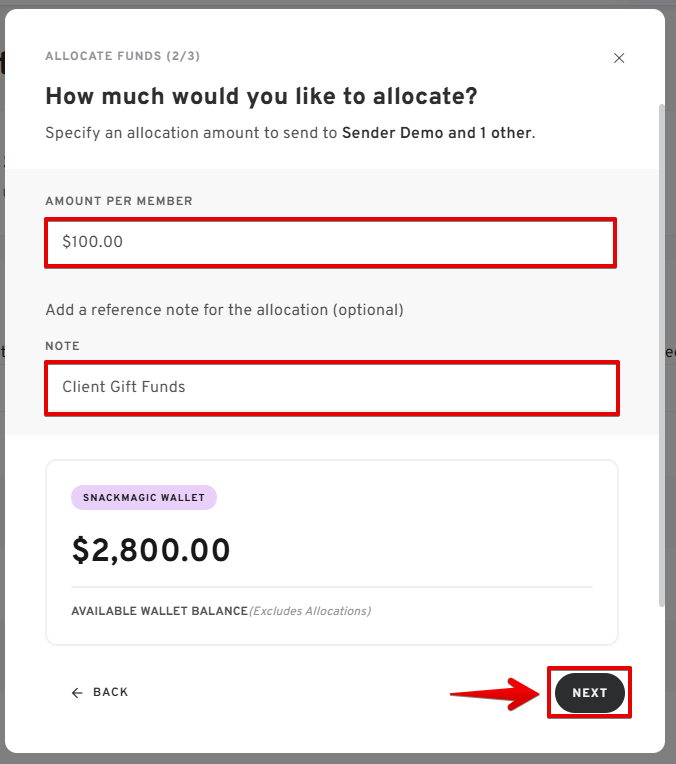Click the divider line inside the wallet card
The image size is (676, 764).
point(331,587)
